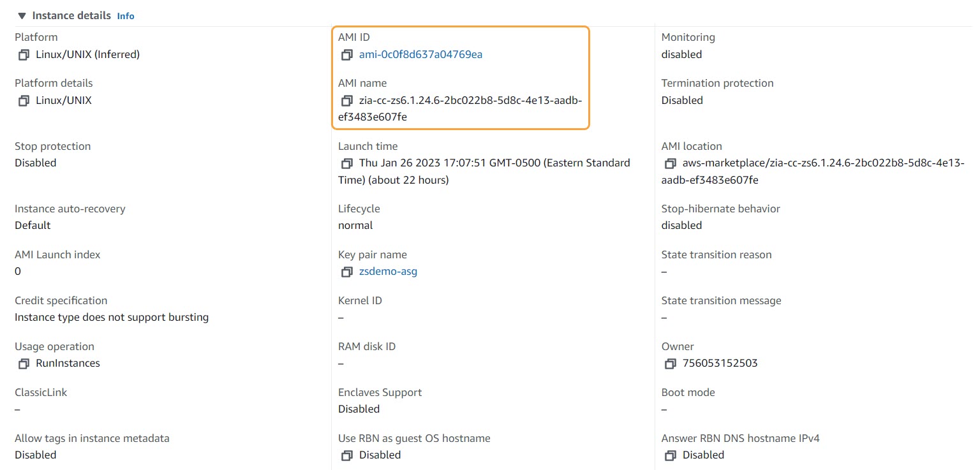Copy the Use RBN as guest OS hostname value

coord(346,455)
